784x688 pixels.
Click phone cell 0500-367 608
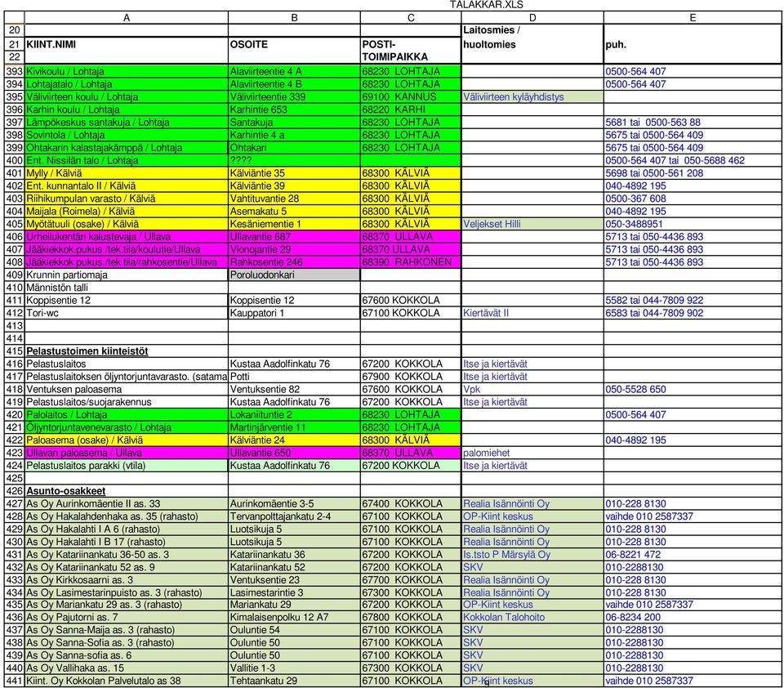[x=693, y=199]
